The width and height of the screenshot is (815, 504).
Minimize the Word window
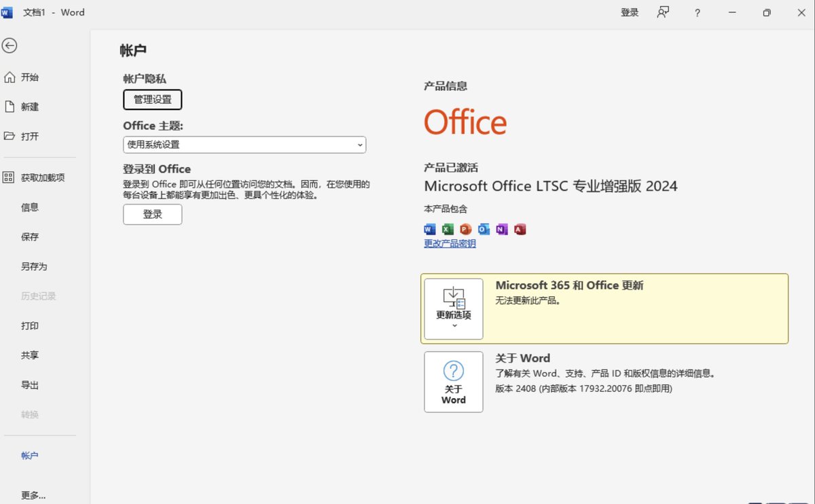tap(732, 13)
